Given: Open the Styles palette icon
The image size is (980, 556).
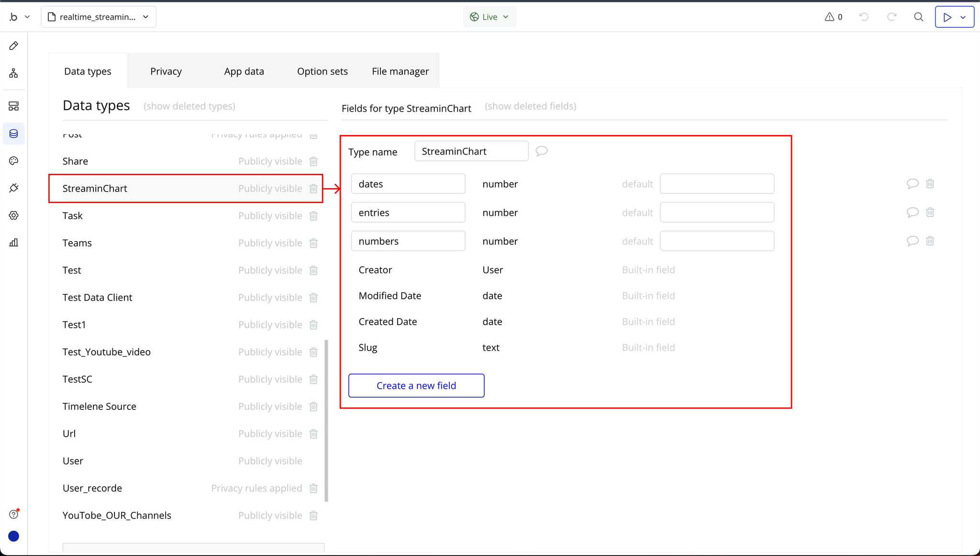Looking at the screenshot, I should tap(14, 161).
